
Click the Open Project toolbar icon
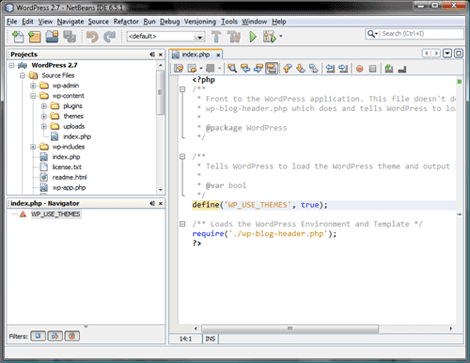52,36
